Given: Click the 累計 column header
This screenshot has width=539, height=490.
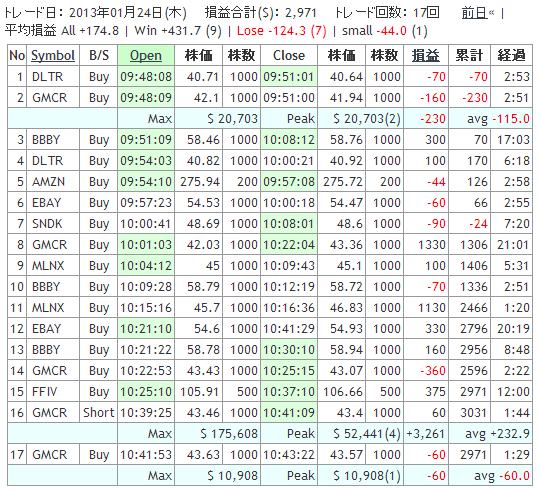Looking at the screenshot, I should [470, 55].
